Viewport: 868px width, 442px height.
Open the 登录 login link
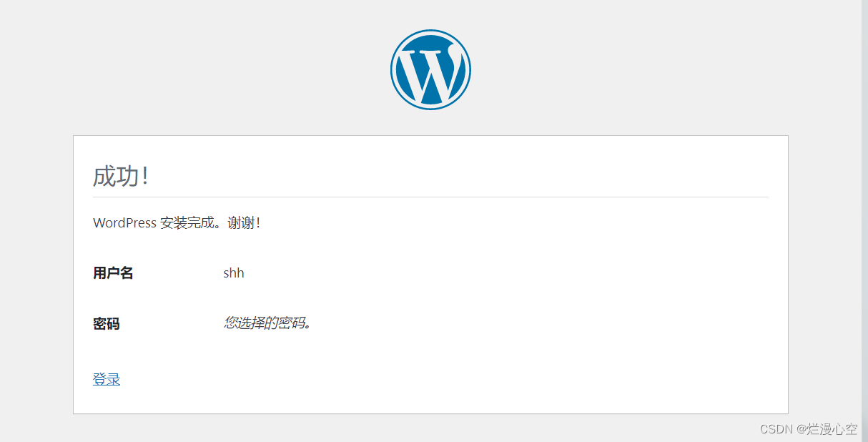(106, 378)
